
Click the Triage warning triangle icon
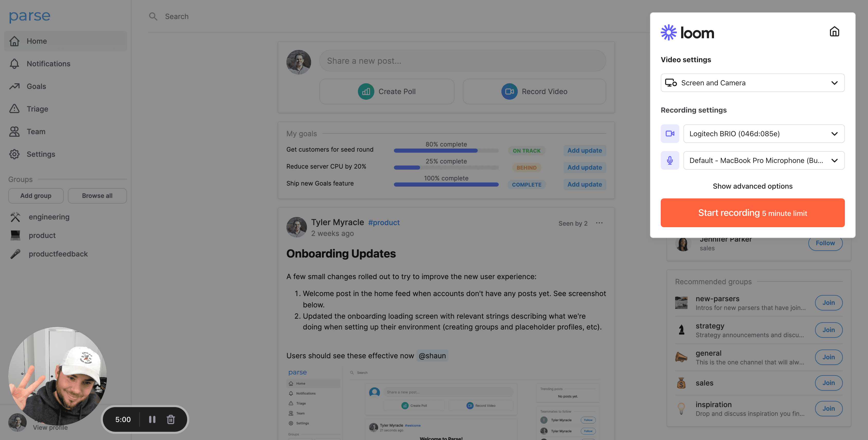click(x=14, y=108)
